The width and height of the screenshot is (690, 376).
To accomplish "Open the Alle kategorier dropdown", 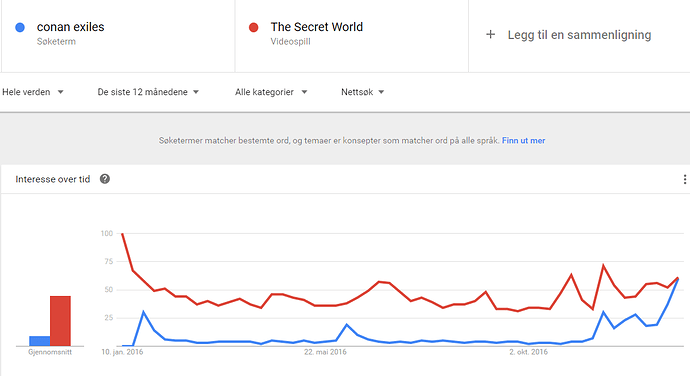I will 271,92.
